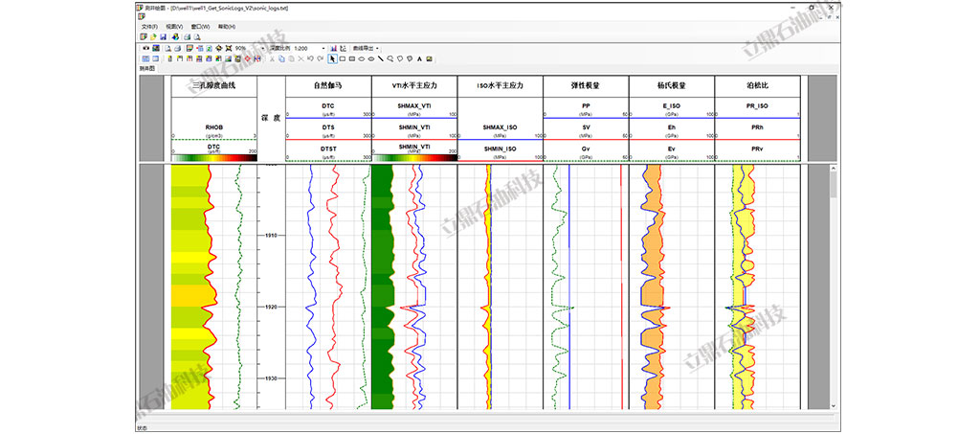Image resolution: width=980 pixels, height=434 pixels.
Task: Click the Eh curve label
Action: 672,127
